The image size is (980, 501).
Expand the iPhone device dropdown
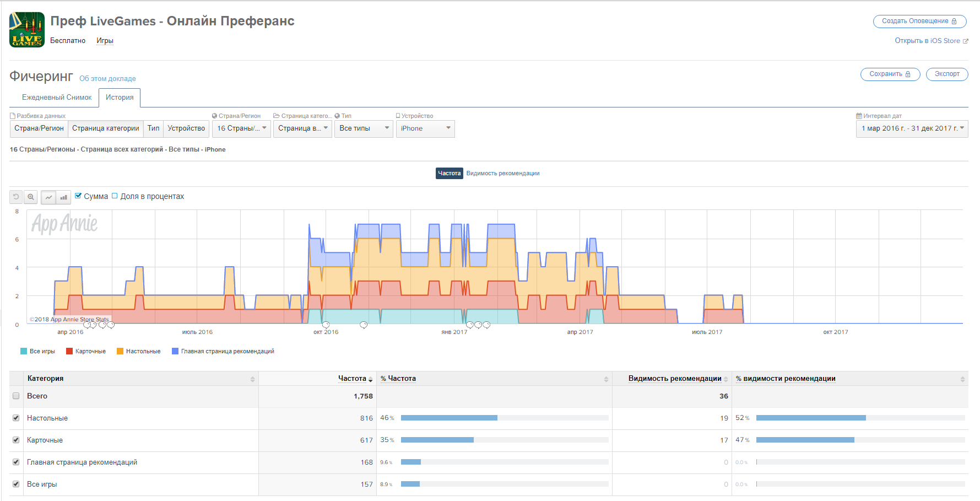(x=425, y=128)
